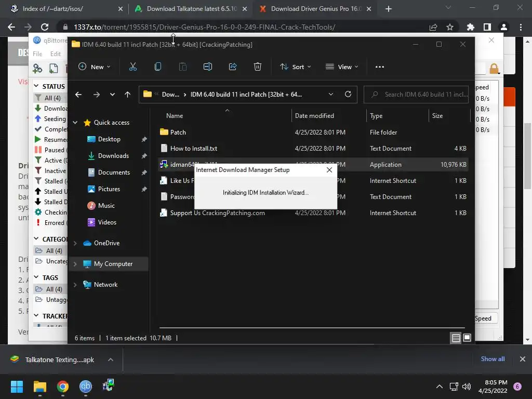The width and height of the screenshot is (532, 399).
Task: Click the Cut scissors icon in Explorer toolbar
Action: pos(133,67)
